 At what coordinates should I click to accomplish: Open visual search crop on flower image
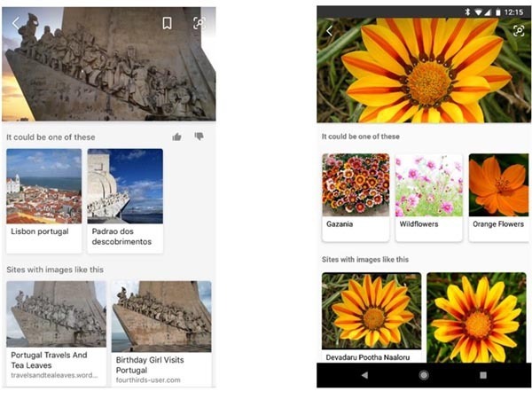point(519,31)
